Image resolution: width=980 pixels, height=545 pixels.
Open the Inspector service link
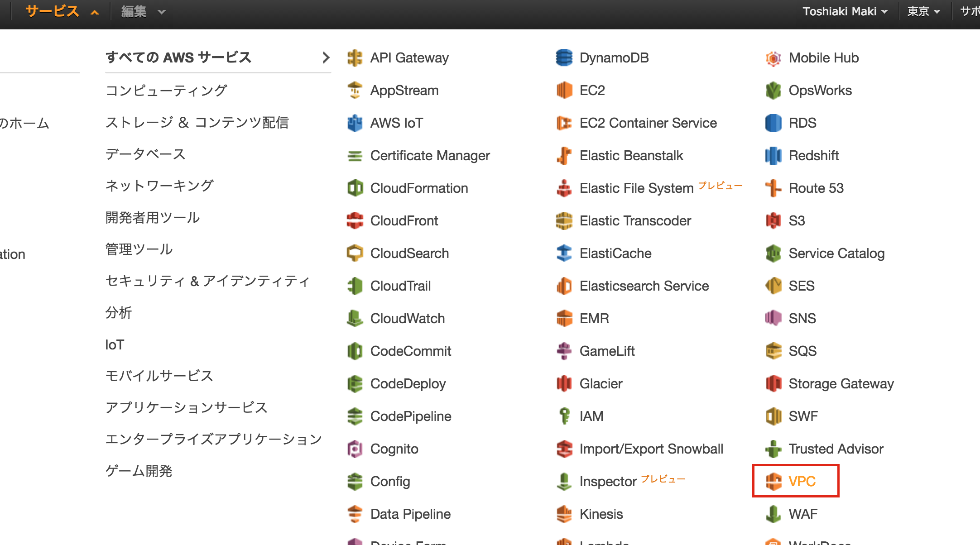coord(608,482)
